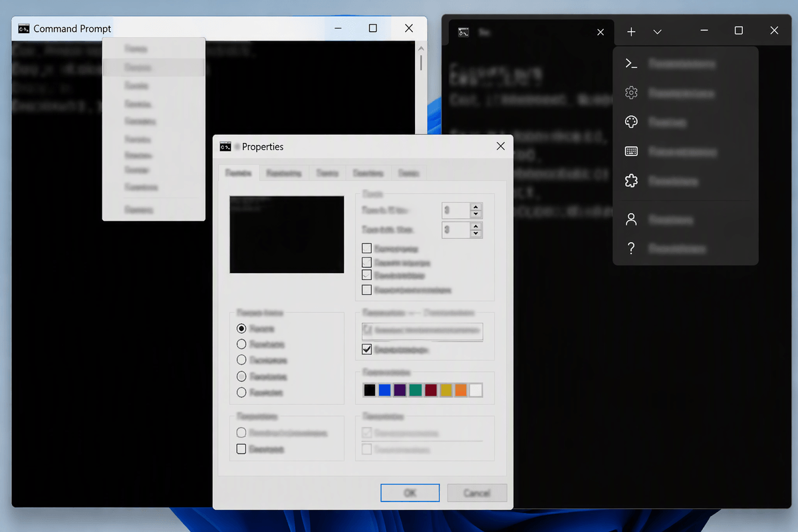The width and height of the screenshot is (798, 532).
Task: Increase the lower spin box value in Properties
Action: [x=475, y=226]
